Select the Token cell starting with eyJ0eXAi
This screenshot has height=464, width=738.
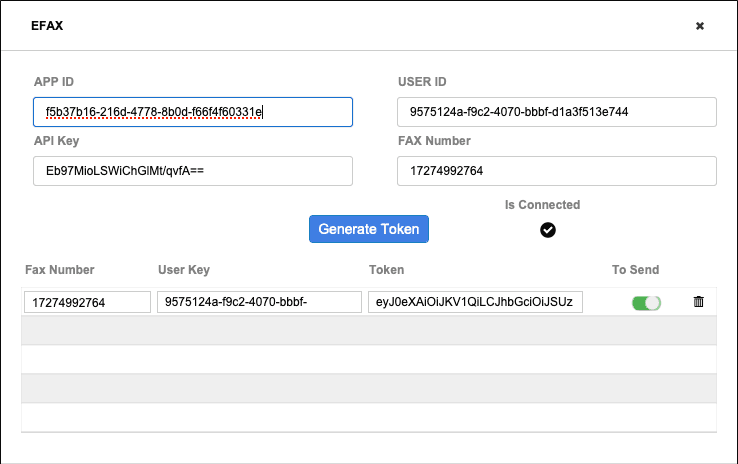(x=475, y=302)
